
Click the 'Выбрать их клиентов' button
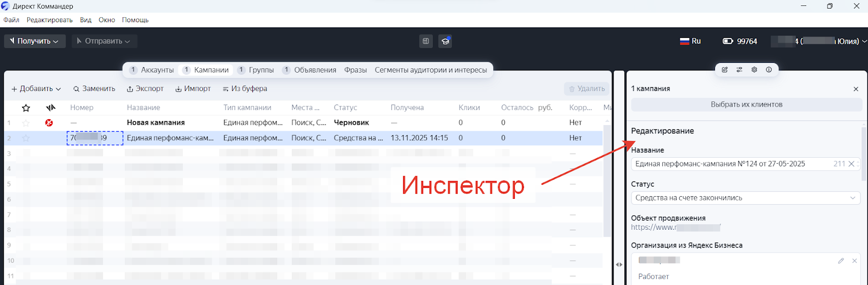point(746,105)
